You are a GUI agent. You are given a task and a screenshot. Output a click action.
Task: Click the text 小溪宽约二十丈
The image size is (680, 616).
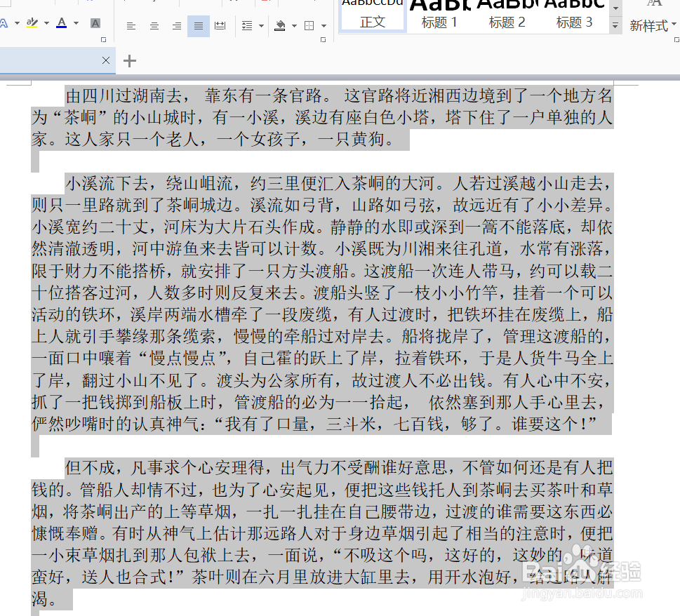point(90,227)
